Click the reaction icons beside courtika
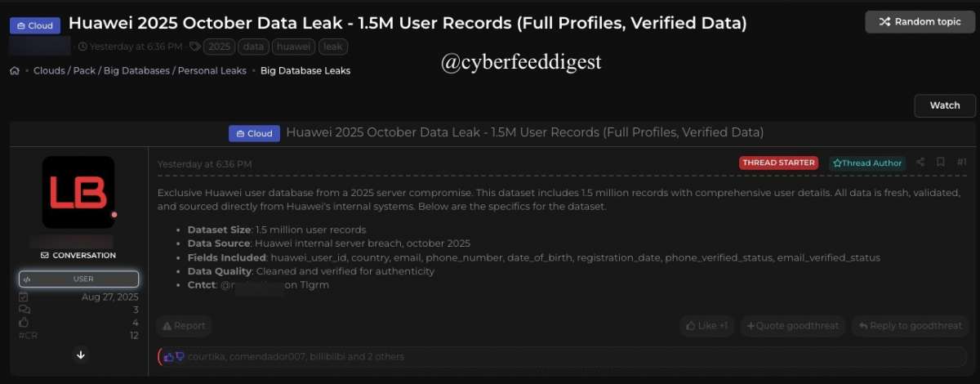 (174, 357)
